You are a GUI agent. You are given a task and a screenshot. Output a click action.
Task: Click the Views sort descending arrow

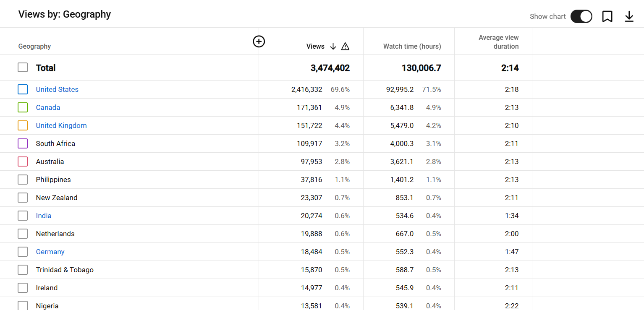tap(333, 47)
